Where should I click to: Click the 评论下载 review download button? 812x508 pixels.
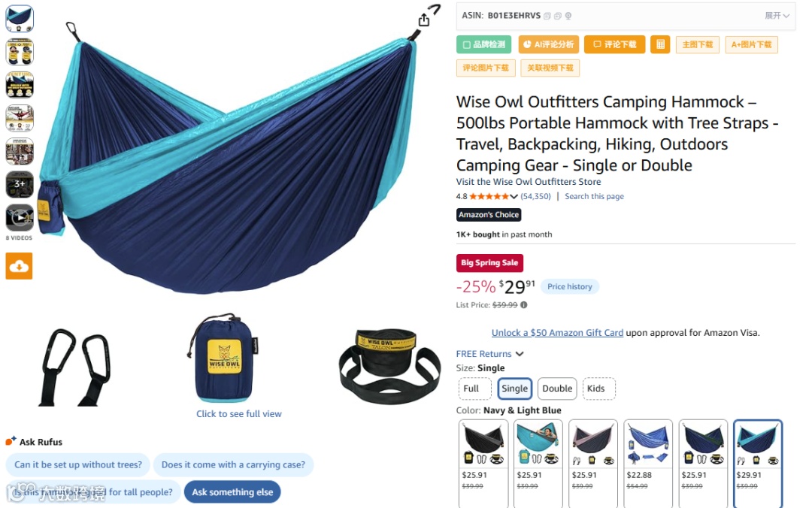tap(614, 44)
